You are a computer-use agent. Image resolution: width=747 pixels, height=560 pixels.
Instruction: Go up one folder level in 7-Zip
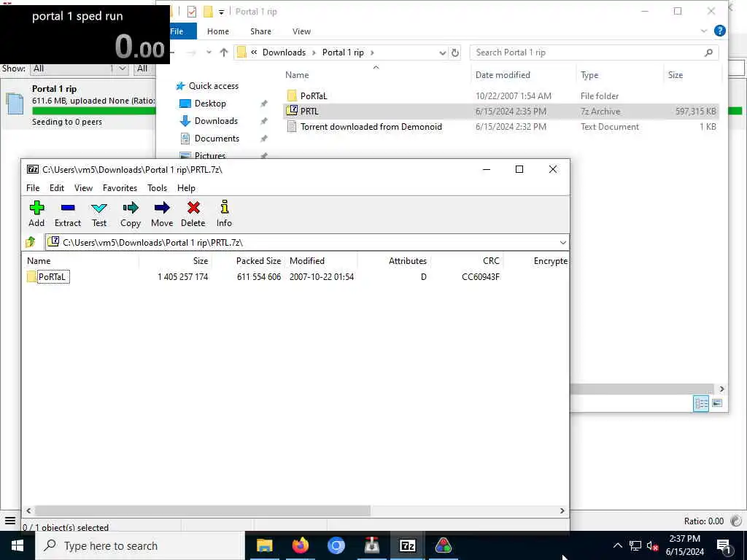tap(31, 242)
